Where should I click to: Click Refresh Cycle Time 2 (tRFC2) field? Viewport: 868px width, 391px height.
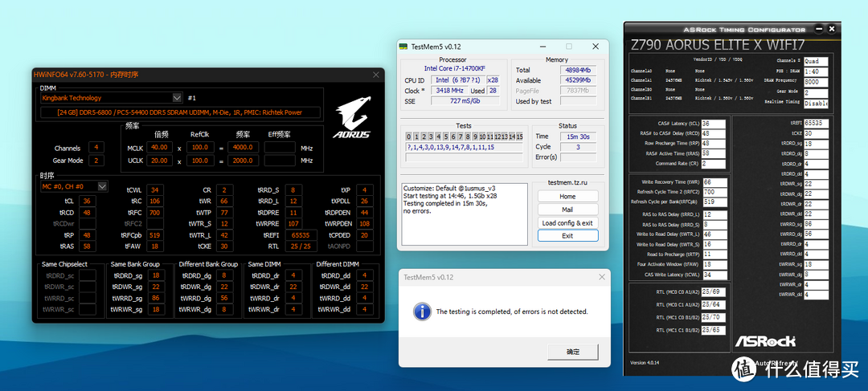click(714, 192)
